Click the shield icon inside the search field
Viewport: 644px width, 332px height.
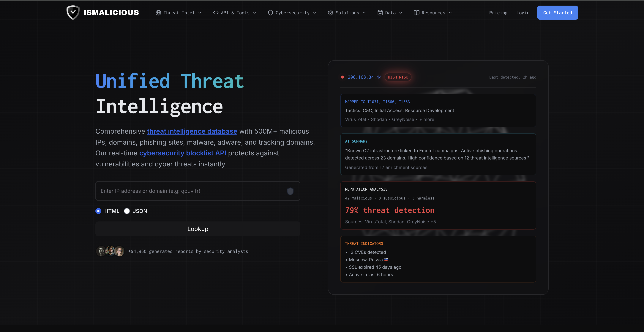[290, 191]
